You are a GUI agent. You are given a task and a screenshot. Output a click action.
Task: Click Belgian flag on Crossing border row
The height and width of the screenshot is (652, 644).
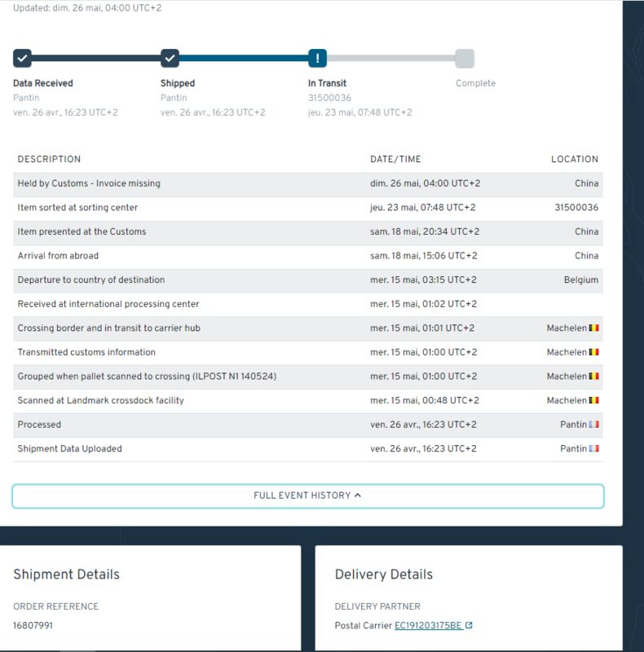[x=594, y=328]
